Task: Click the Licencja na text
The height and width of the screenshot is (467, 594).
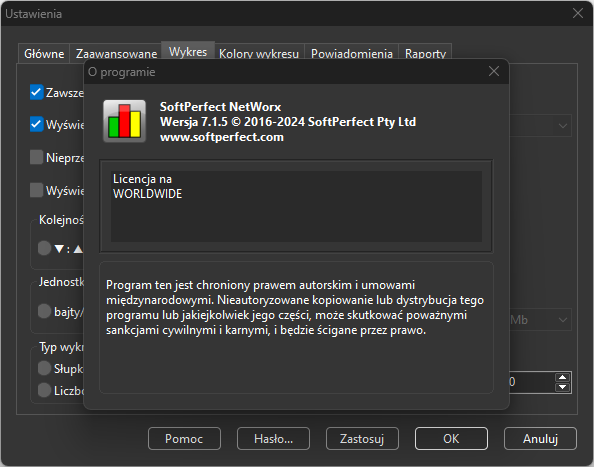Action: coord(142,179)
